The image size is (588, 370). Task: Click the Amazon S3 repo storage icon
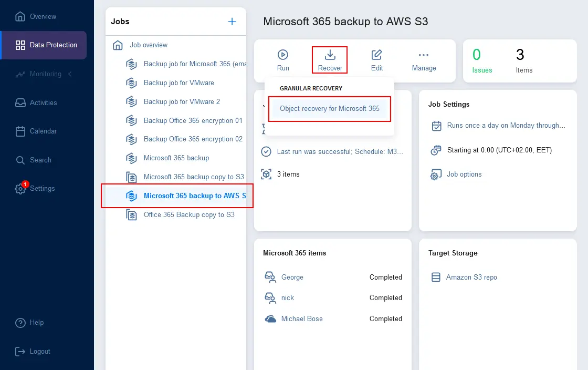coord(436,277)
